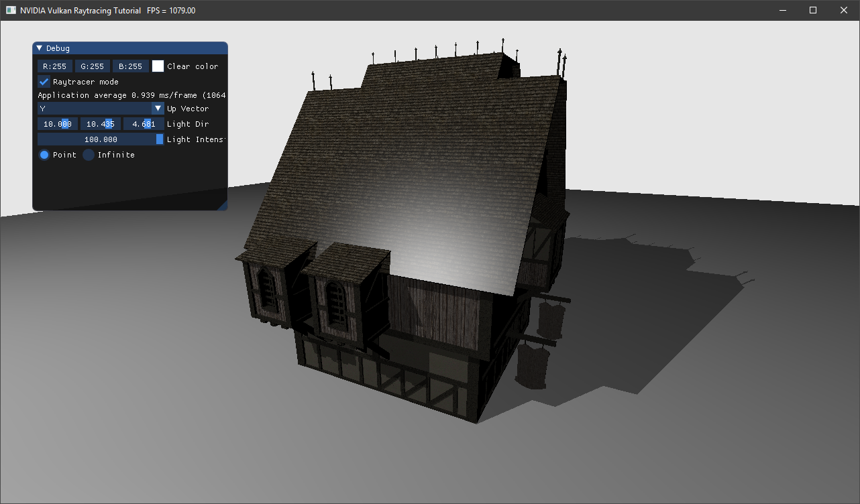This screenshot has height=504, width=860.
Task: Select the Infinite light radio button
Action: coord(89,155)
